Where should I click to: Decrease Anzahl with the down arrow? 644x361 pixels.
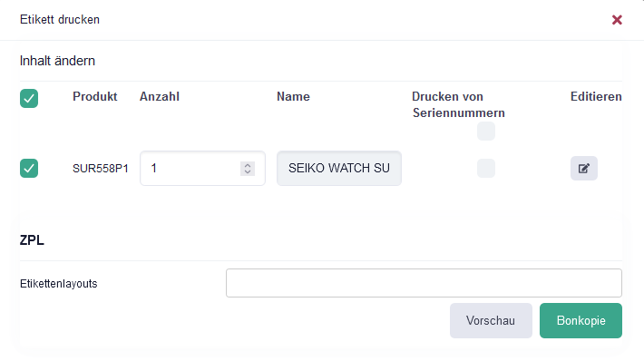tap(248, 171)
